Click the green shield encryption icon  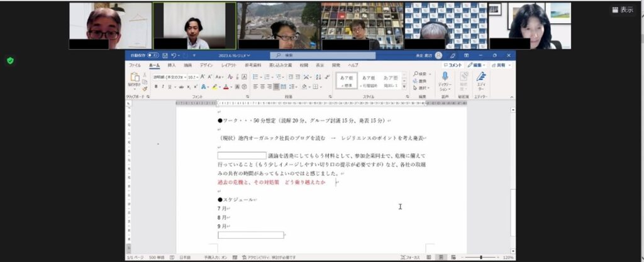10,61
